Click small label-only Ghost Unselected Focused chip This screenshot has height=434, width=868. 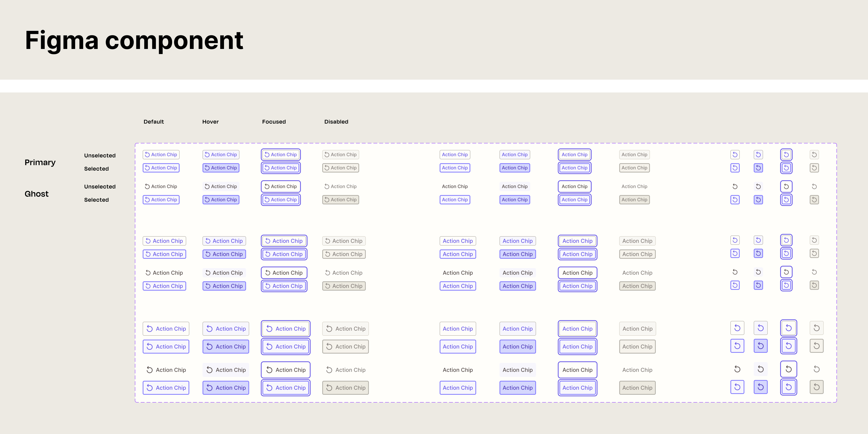(x=575, y=186)
